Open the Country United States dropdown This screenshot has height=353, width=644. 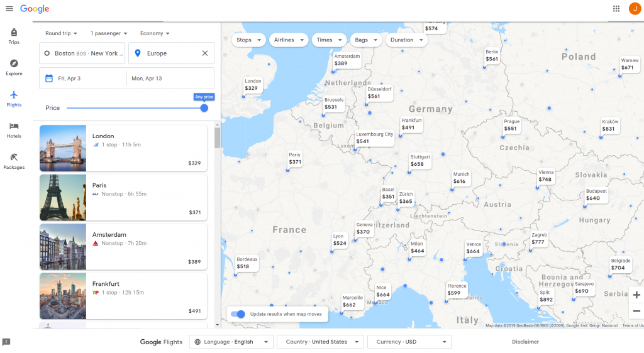click(320, 342)
